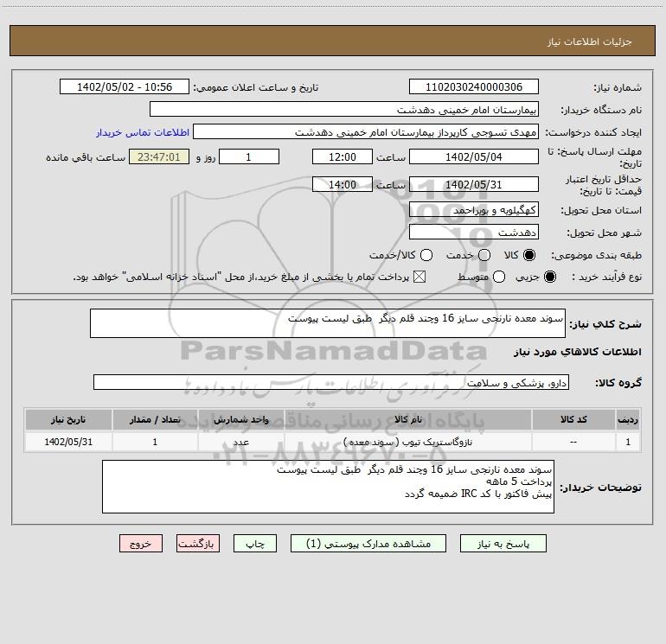Click the تاریخ نیاز column header
The image size is (666, 644).
point(68,419)
